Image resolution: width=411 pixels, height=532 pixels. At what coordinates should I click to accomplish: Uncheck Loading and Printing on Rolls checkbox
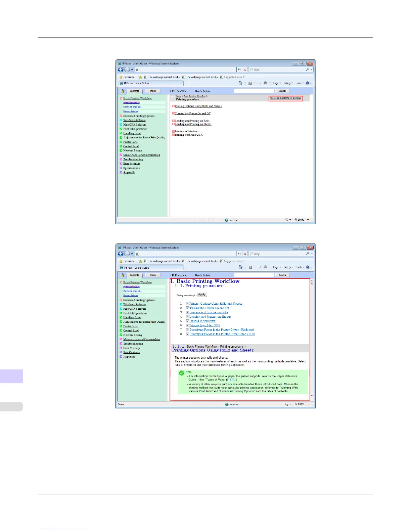pos(187,312)
